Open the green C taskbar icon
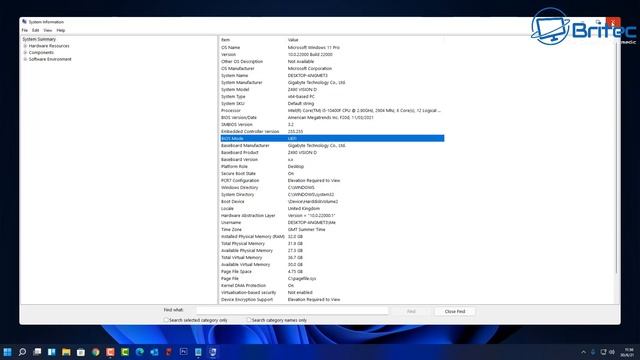The height and width of the screenshot is (360, 640). (x=125, y=352)
